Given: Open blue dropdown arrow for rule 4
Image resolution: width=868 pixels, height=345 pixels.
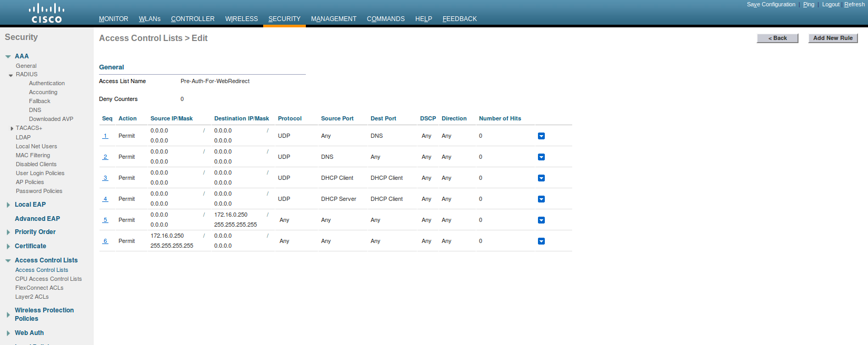Looking at the screenshot, I should click(x=541, y=199).
